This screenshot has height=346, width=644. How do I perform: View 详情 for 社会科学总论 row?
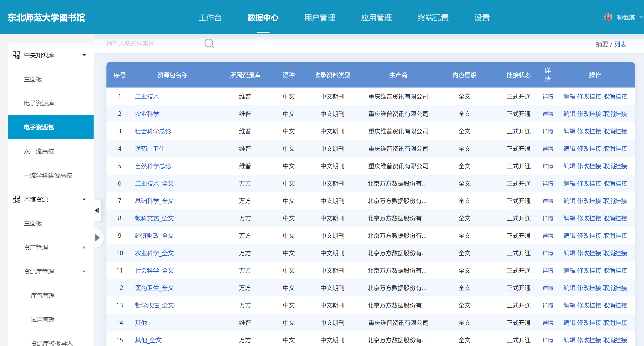(x=548, y=131)
